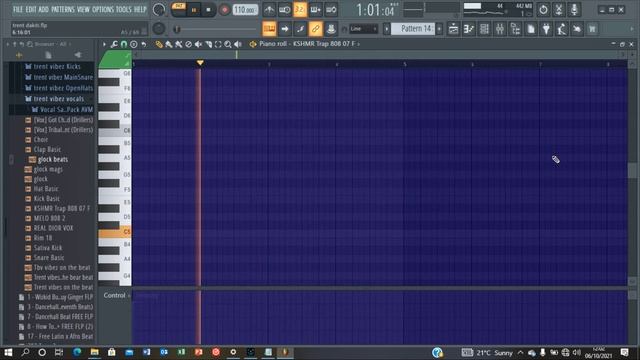640x360 pixels.
Task: Select the playback speaker tool
Action: (x=238, y=44)
